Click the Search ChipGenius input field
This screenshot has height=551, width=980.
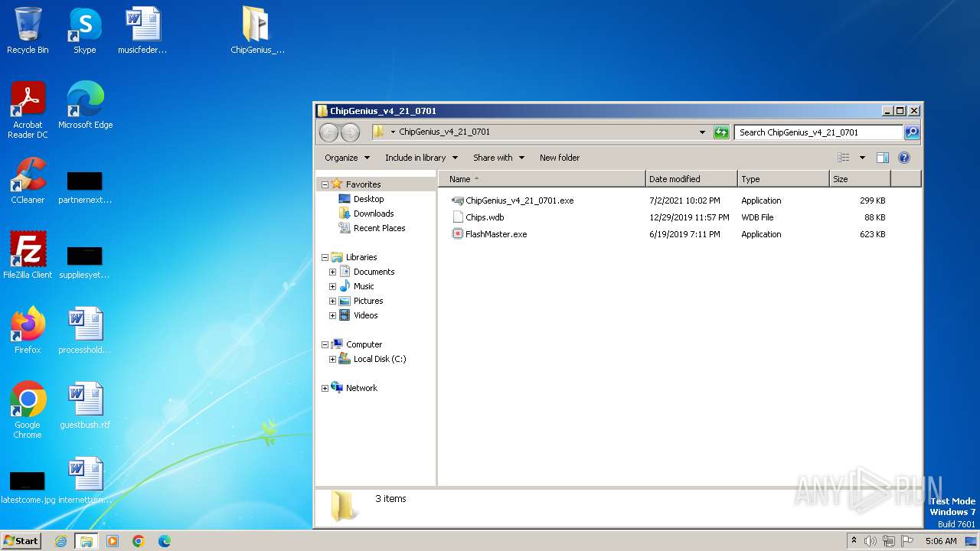coord(818,132)
